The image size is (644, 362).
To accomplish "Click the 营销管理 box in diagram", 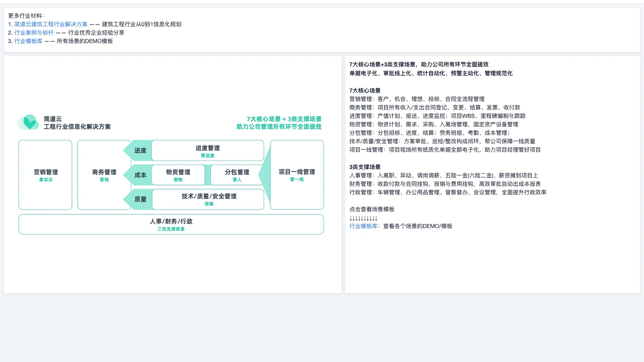I will click(x=45, y=175).
